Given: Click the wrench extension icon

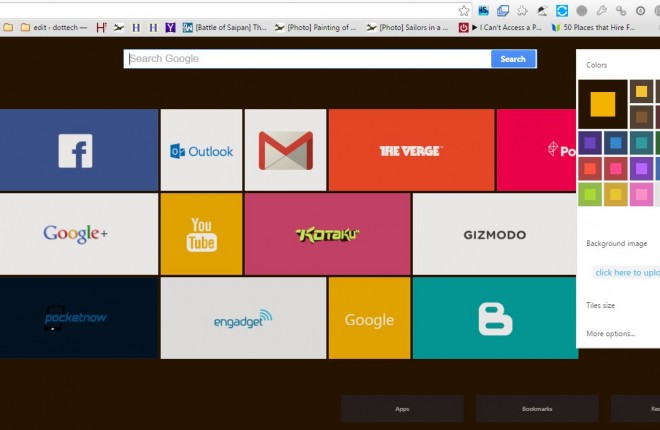Looking at the screenshot, I should (601, 11).
